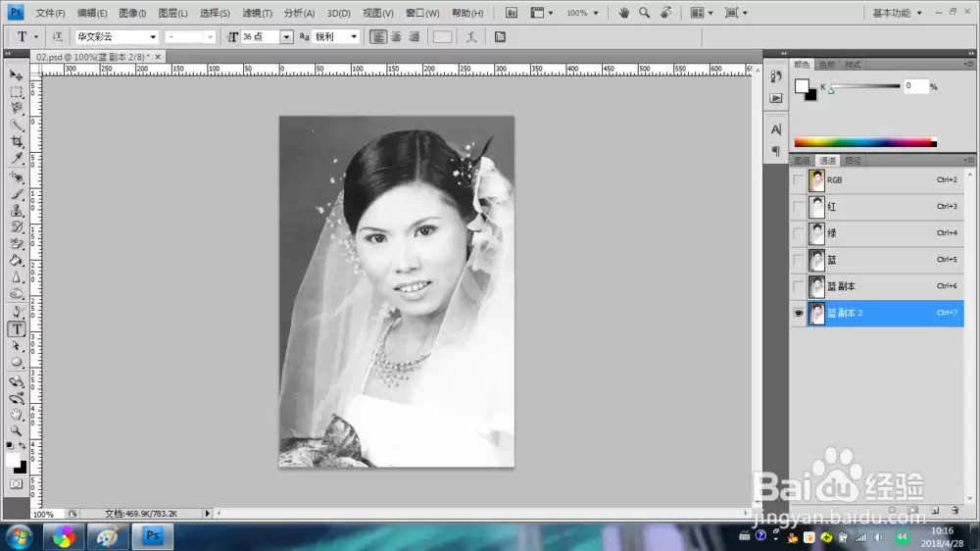The image size is (980, 551).
Task: Select the Clone Stamp tool
Action: pyautogui.click(x=17, y=211)
